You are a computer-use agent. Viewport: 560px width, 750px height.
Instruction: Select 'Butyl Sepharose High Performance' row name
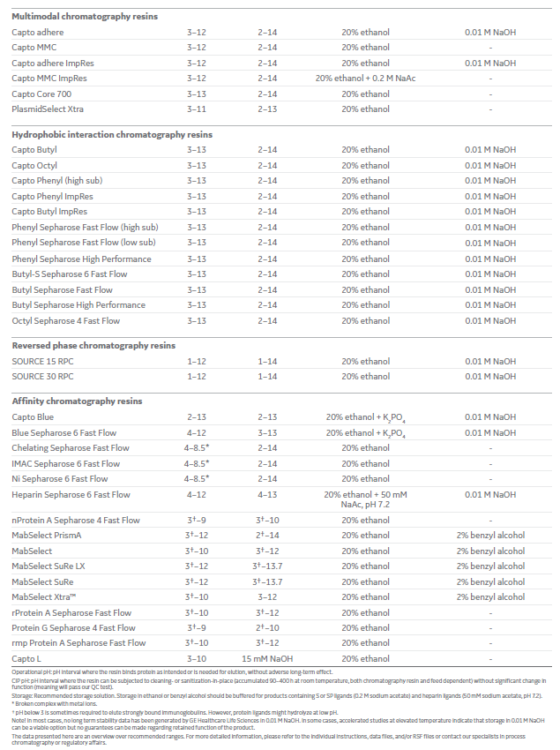tap(78, 304)
